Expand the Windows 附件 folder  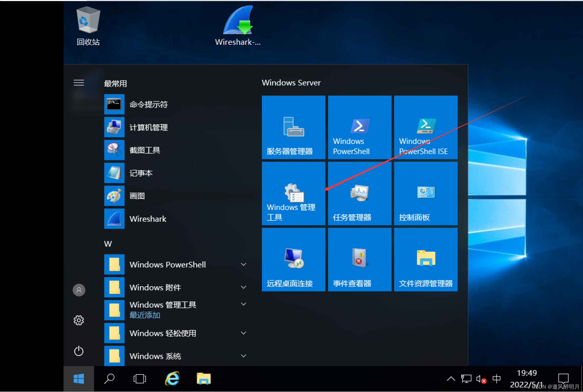244,287
